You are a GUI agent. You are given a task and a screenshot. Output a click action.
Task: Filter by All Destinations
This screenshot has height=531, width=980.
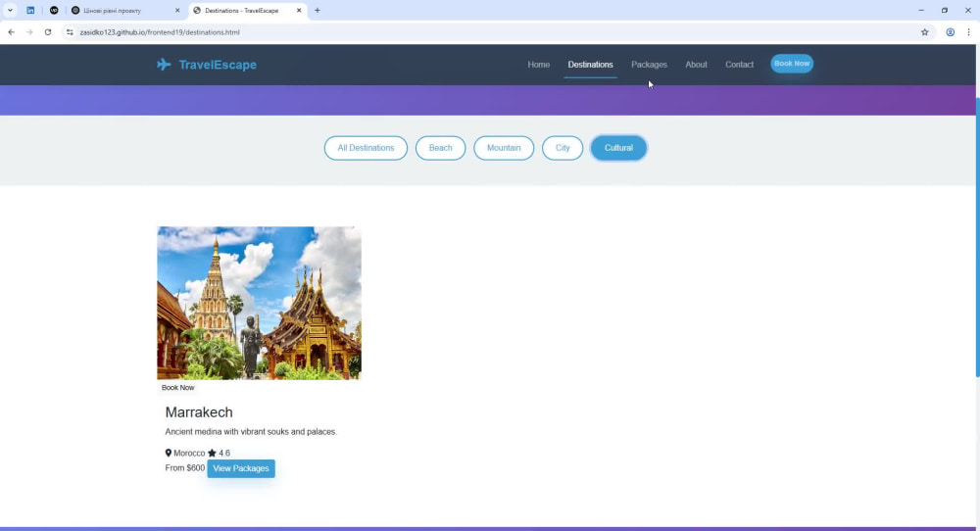366,148
